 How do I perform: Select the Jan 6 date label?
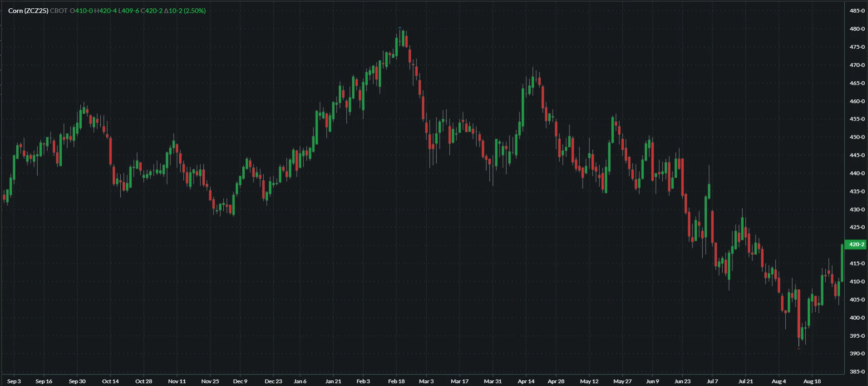click(300, 381)
